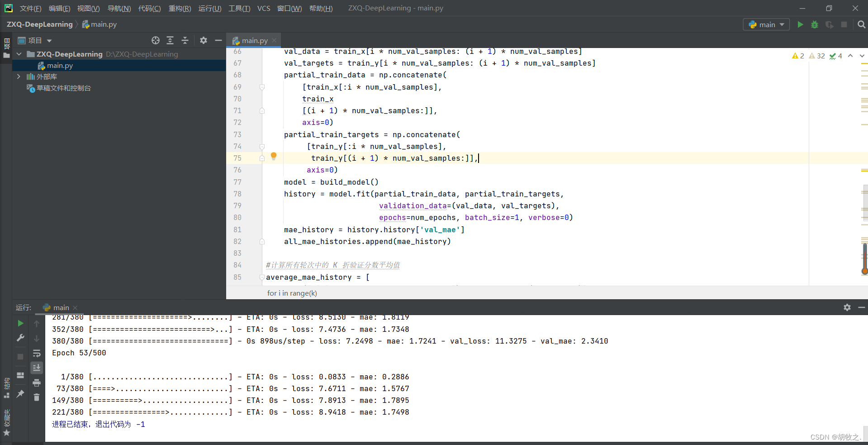This screenshot has height=445, width=868.
Task: Open the 工具(T) menu
Action: (x=239, y=8)
